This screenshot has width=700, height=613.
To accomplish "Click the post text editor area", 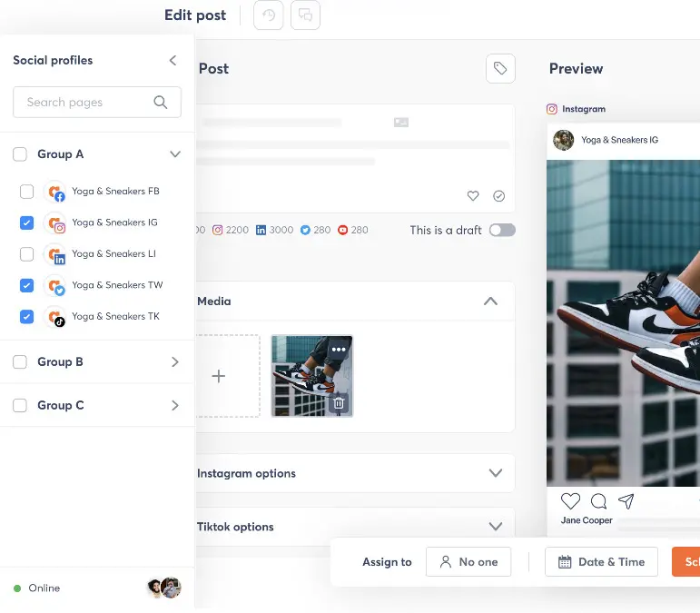I will [x=355, y=159].
